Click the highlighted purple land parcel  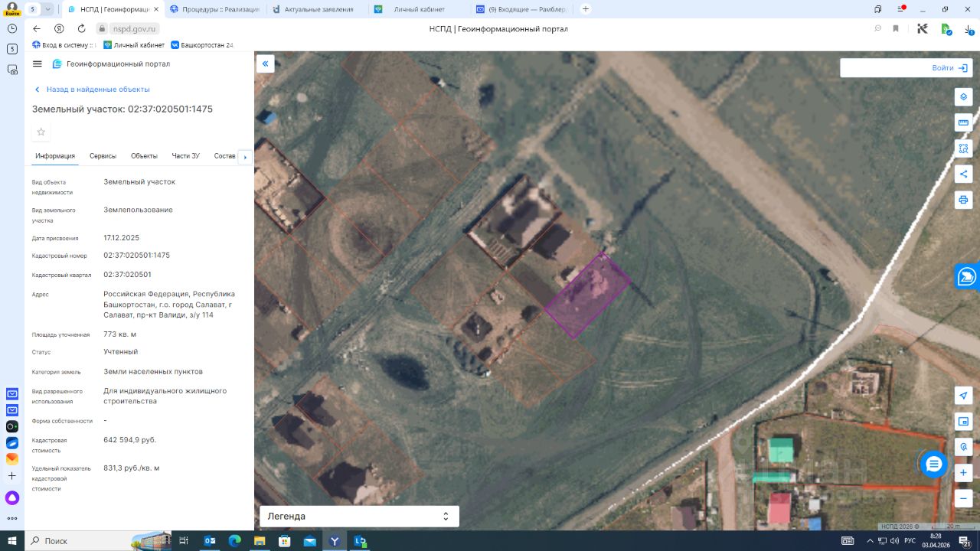click(x=587, y=295)
